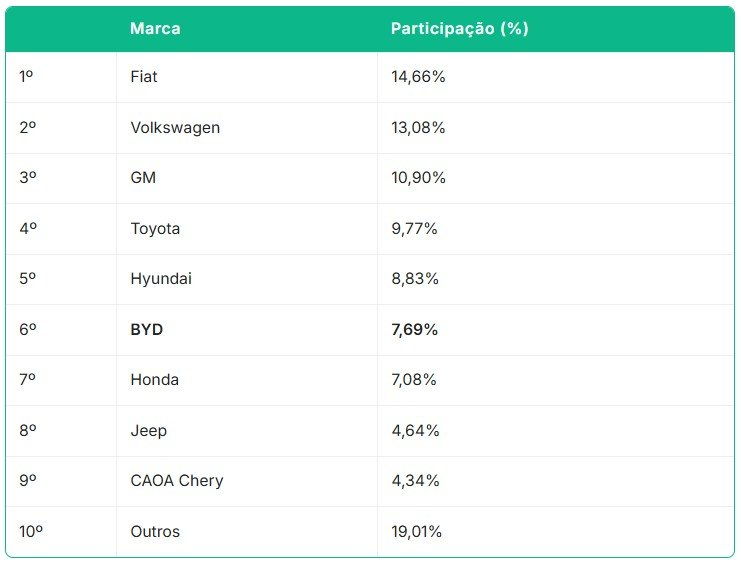The width and height of the screenshot is (741, 565).
Task: Select the 10,90% share value
Action: [x=418, y=178]
